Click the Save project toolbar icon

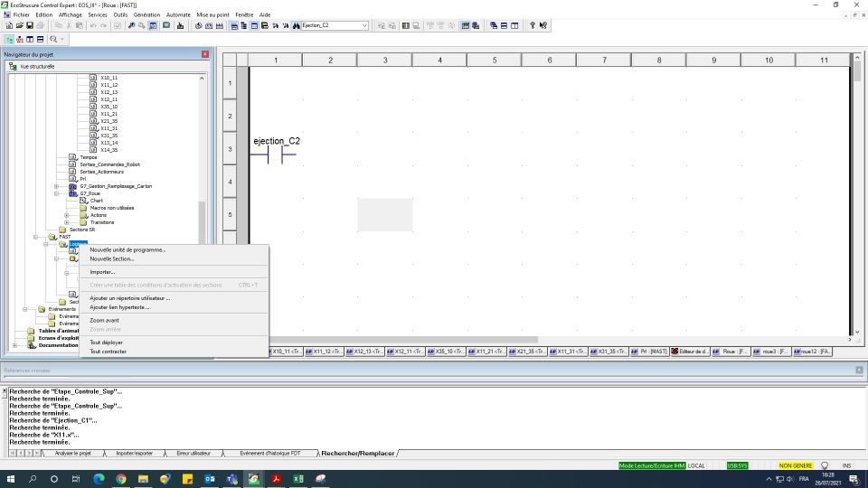click(28, 25)
